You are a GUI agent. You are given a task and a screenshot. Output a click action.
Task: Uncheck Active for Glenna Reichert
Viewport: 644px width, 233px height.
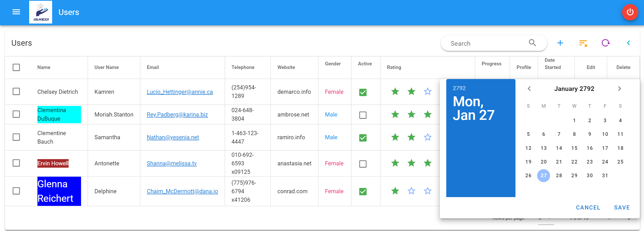[363, 192]
